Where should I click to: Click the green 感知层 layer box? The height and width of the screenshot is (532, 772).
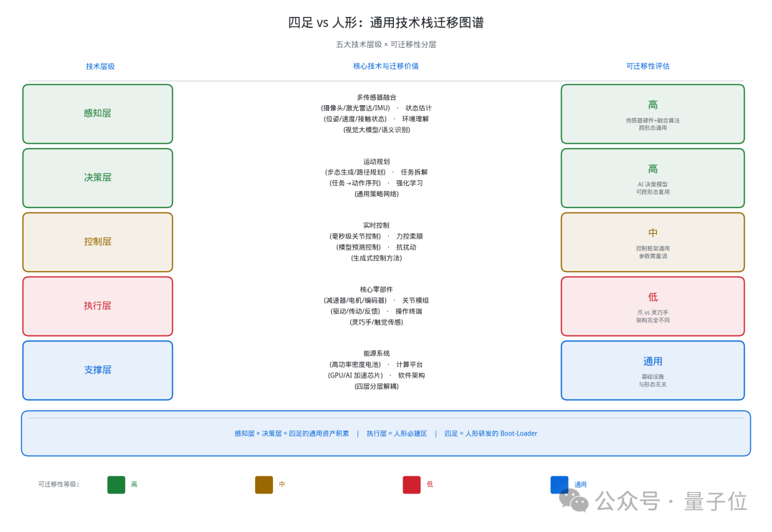pyautogui.click(x=97, y=114)
